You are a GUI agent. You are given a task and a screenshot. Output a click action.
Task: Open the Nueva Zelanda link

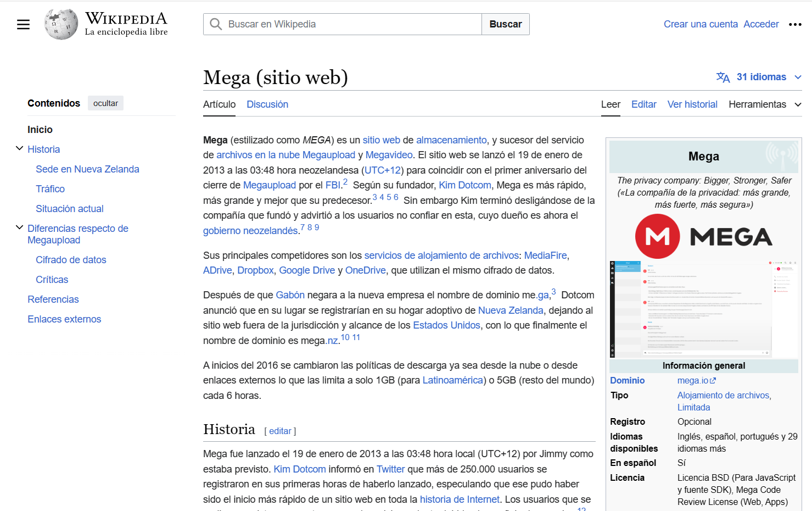[x=511, y=310]
